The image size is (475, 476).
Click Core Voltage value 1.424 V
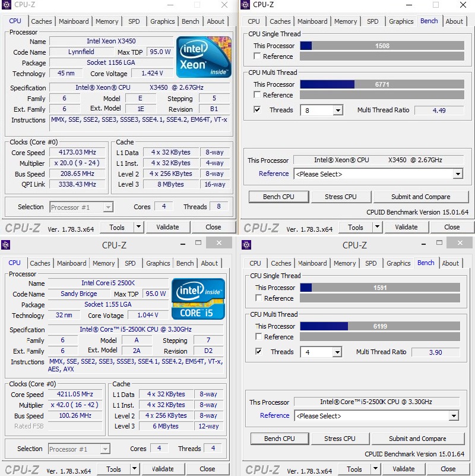(x=152, y=73)
